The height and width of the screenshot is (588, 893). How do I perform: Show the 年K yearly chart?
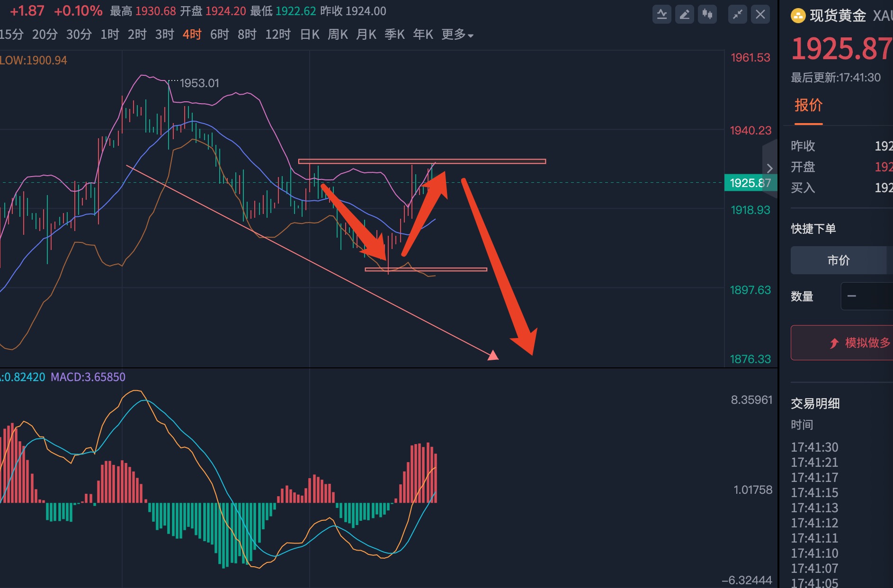pos(423,35)
